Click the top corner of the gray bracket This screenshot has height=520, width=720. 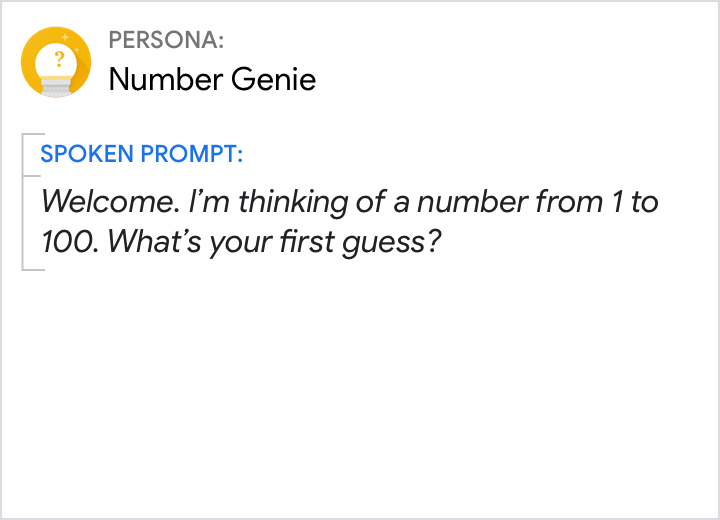coord(25,135)
